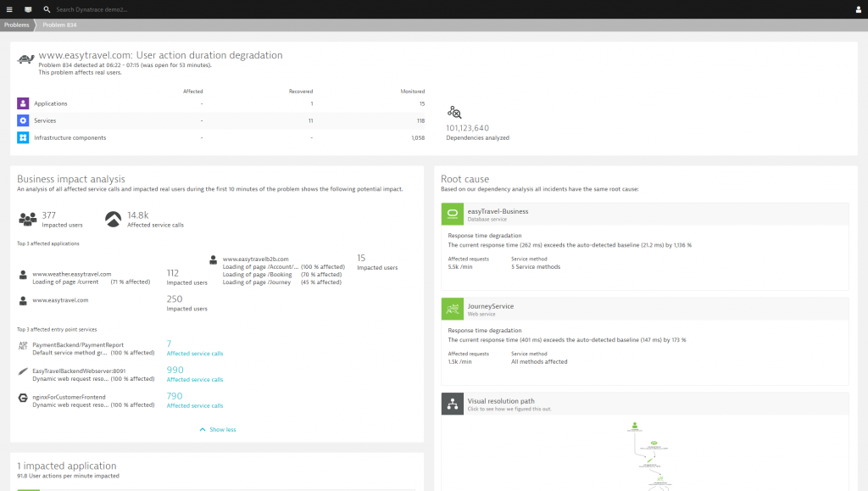Click the 377 impacted users count

click(x=48, y=215)
